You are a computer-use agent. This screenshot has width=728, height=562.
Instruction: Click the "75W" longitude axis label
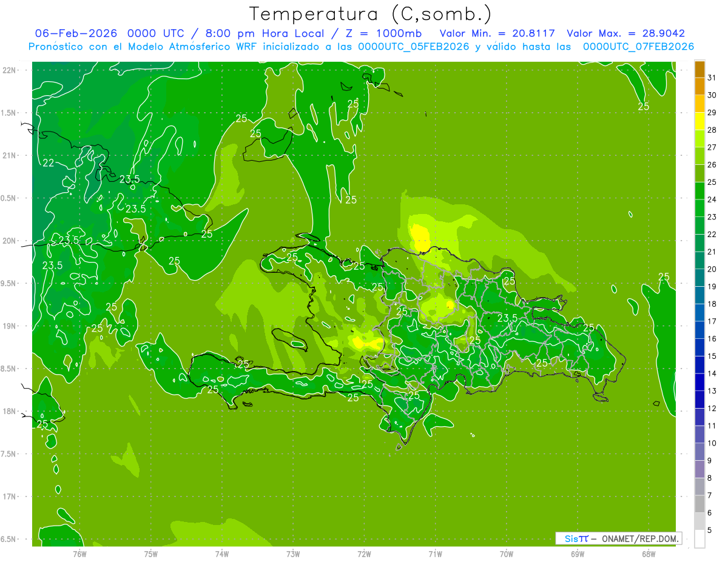(x=150, y=554)
